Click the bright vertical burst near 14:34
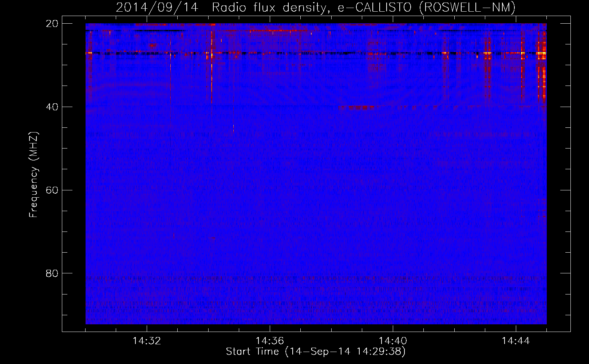Viewport: 589px width, 364px height. click(x=212, y=64)
